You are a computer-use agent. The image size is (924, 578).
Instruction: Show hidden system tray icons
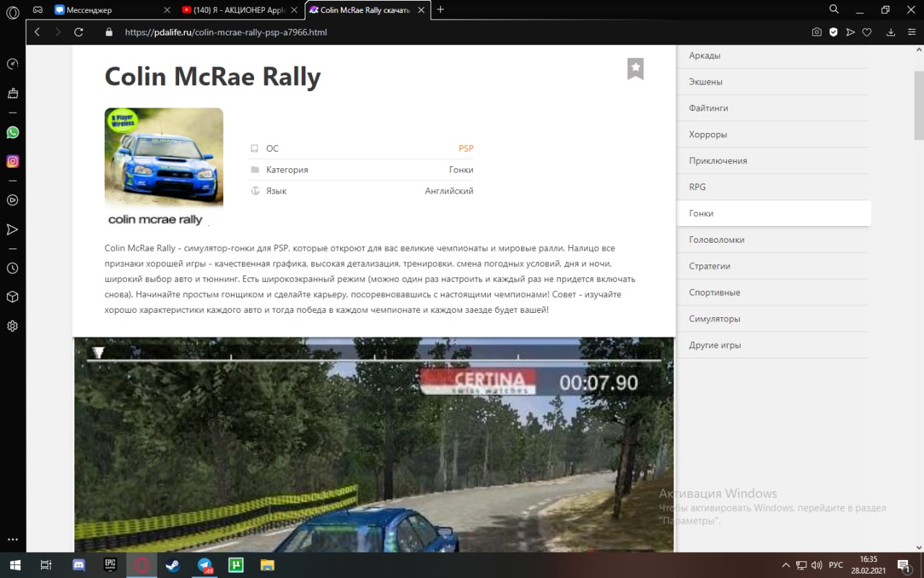pyautogui.click(x=786, y=565)
